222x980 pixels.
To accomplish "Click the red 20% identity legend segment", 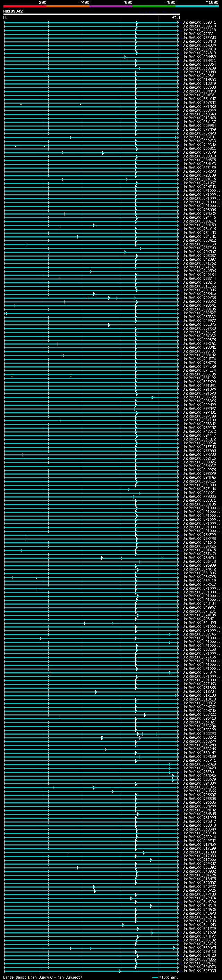I will (25, 6).
